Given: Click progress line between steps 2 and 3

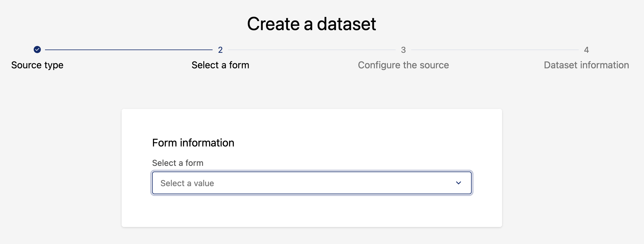Looking at the screenshot, I should click(x=312, y=50).
